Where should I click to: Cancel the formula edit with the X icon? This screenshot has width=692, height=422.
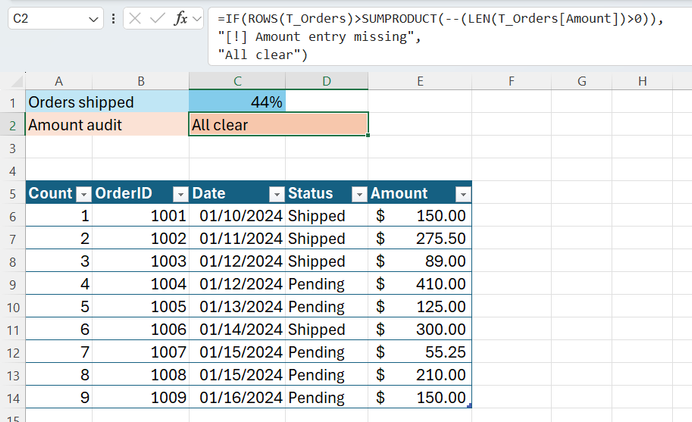click(x=135, y=19)
